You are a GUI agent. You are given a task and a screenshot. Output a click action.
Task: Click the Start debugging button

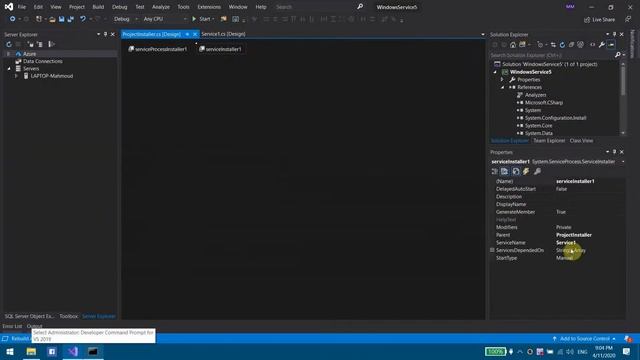(202, 19)
